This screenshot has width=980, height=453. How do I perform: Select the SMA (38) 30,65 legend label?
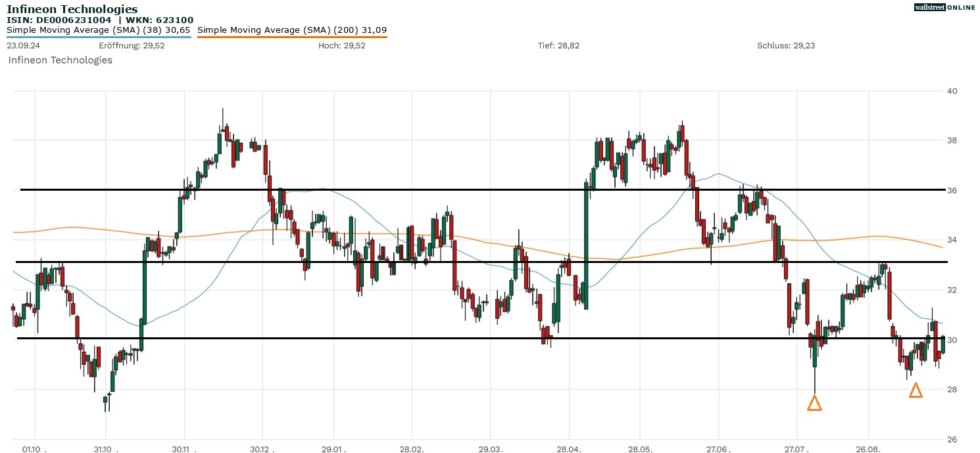99,30
